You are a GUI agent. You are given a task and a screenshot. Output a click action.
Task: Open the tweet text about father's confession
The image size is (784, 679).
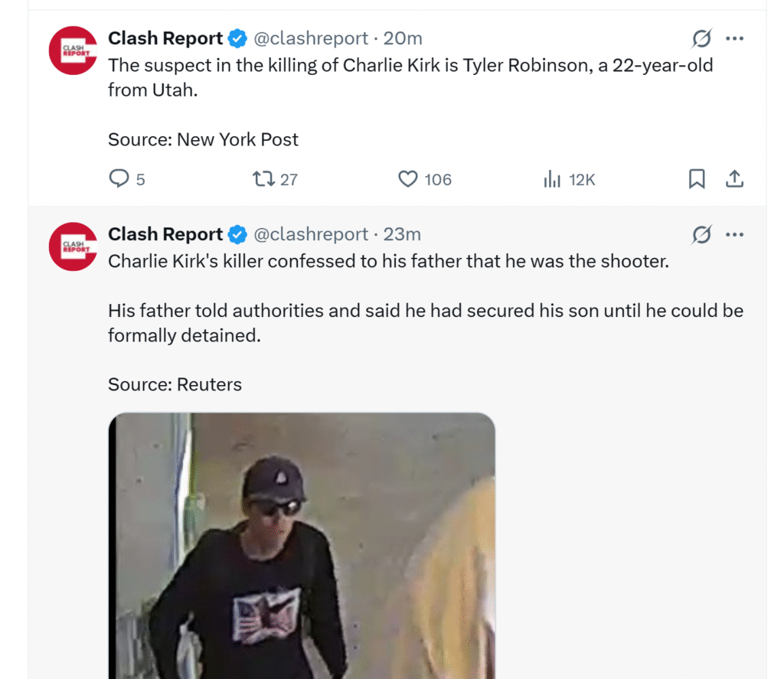click(388, 262)
